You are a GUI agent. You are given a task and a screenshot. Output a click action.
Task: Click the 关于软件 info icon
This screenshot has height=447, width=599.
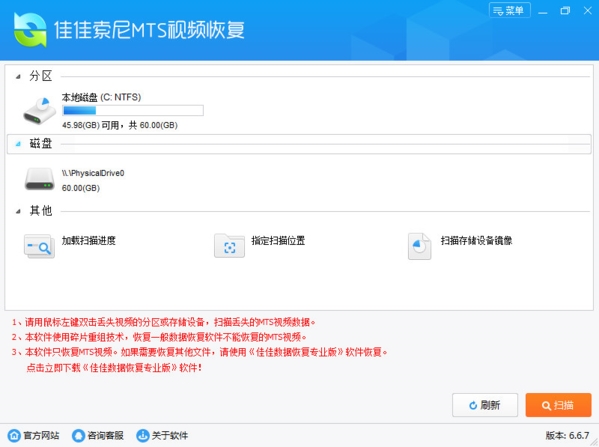point(142,436)
